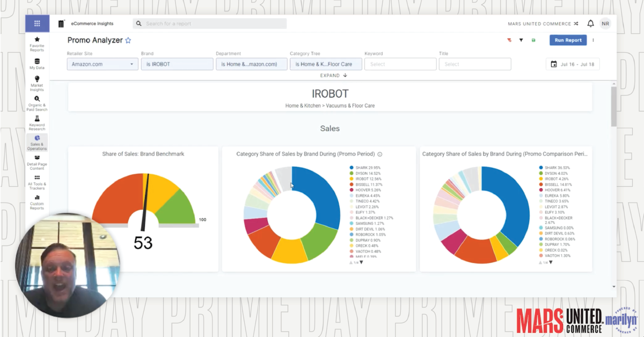Viewport: 644px width, 337px height.
Task: Click the search magnifier icon
Action: [x=139, y=24]
